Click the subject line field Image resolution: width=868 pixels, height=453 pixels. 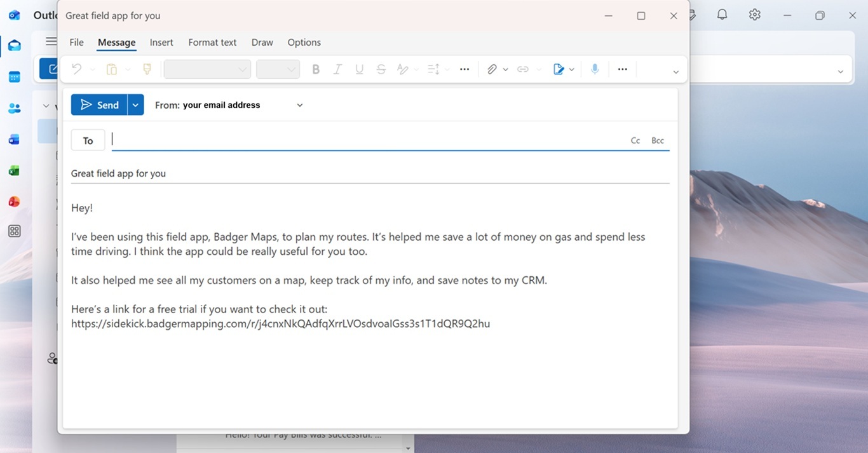(x=370, y=173)
